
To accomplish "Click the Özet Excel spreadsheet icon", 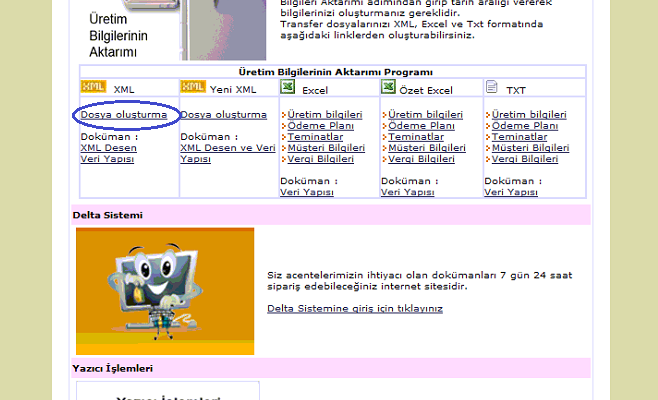I will (x=388, y=88).
